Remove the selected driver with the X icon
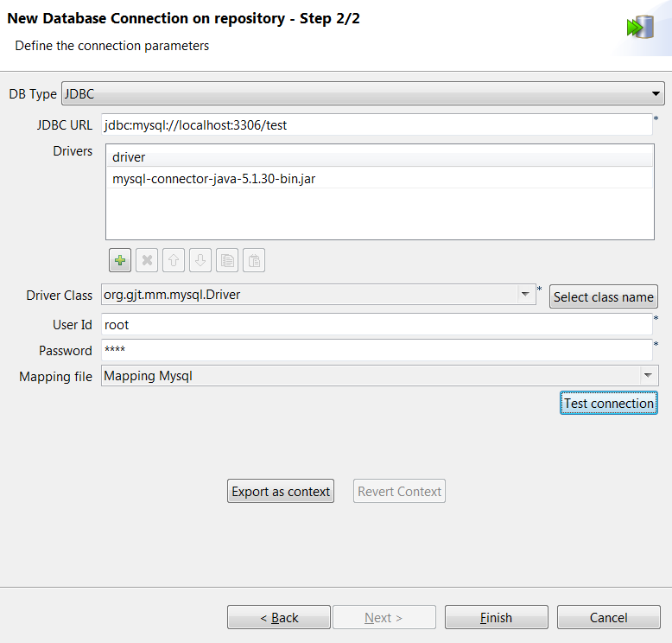The image size is (672, 643). 147,260
